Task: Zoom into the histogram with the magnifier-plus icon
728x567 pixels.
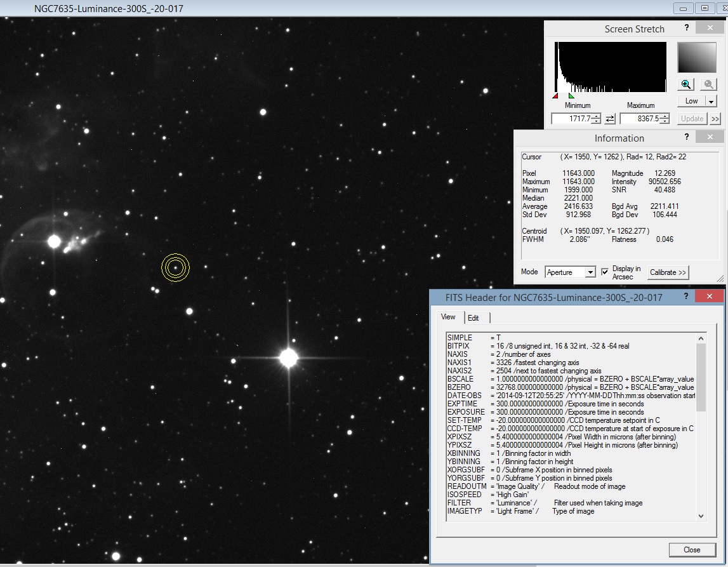Action: [x=685, y=83]
